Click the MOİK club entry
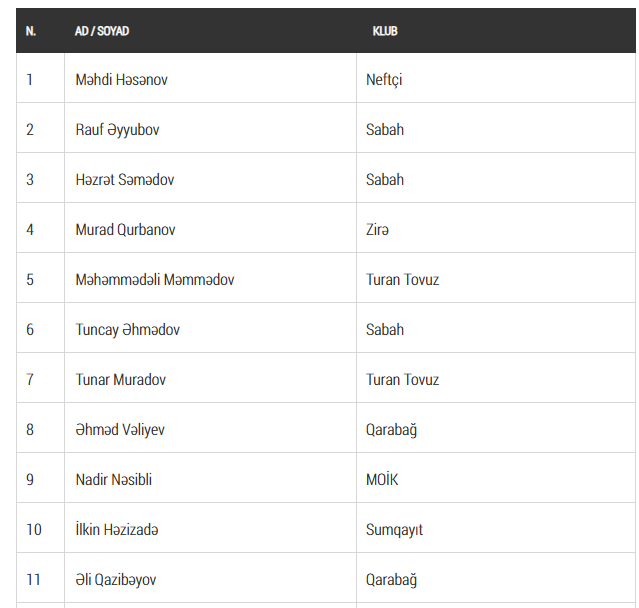 point(382,479)
